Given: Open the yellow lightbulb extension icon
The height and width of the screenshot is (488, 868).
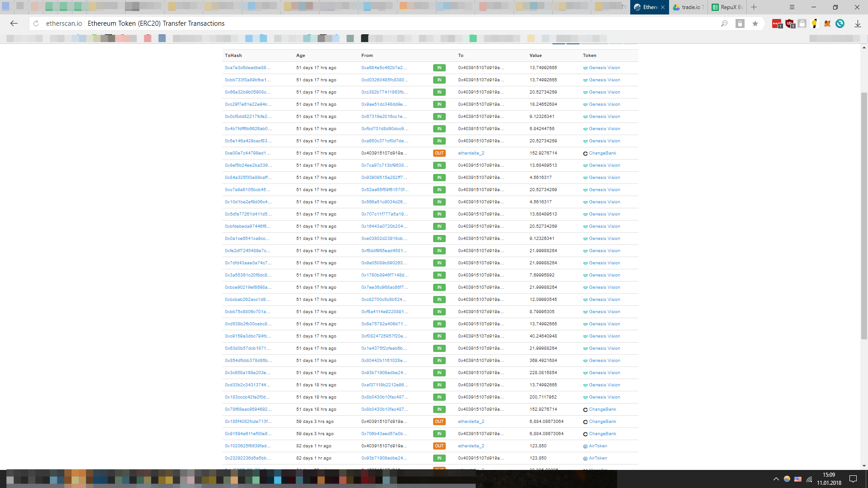Looking at the screenshot, I should [x=815, y=23].
